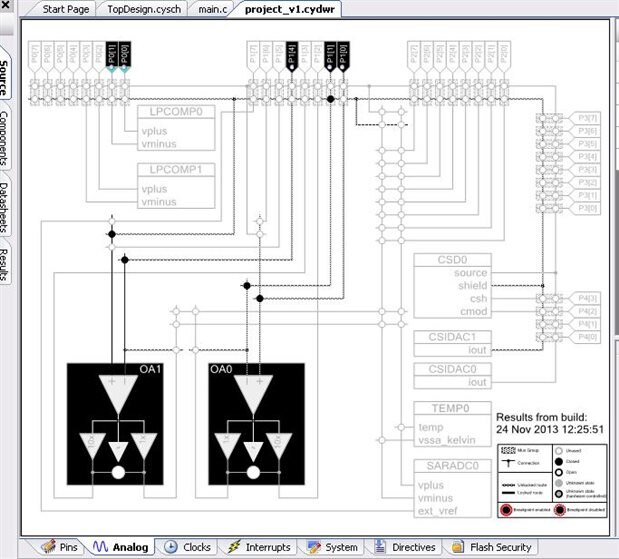Select the SARADC0 block
Viewport: 619px width, 559px height.
pyautogui.click(x=452, y=488)
